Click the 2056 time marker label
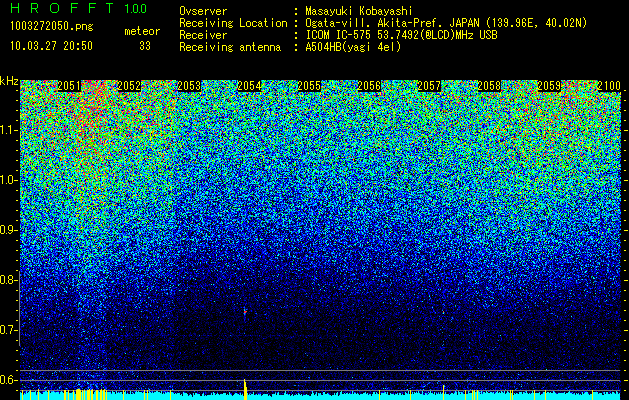Image resolution: width=629 pixels, height=400 pixels. [369, 86]
